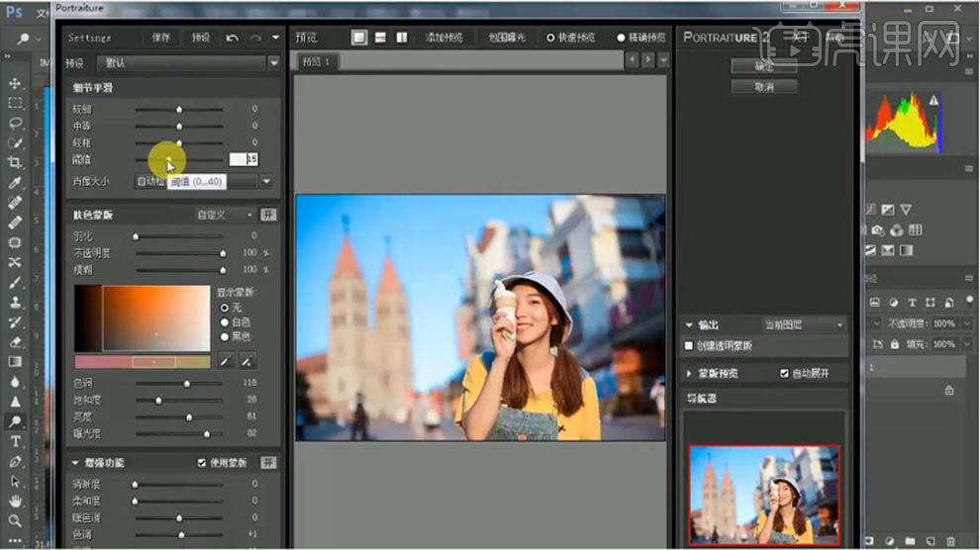Toggle the 使用蒙版 checkbox
This screenshot has width=980, height=550.
[202, 462]
